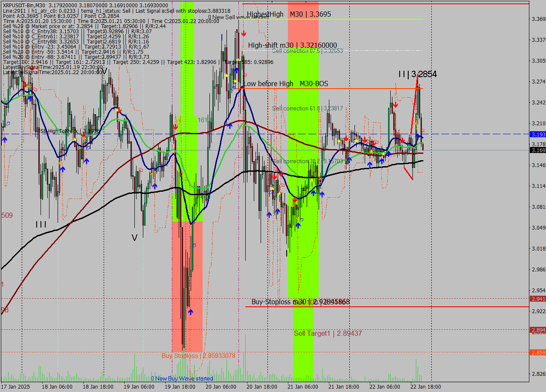This screenshot has width=546, height=392.
Task: Click the 3.081 price scale value
Action: click(x=538, y=207)
